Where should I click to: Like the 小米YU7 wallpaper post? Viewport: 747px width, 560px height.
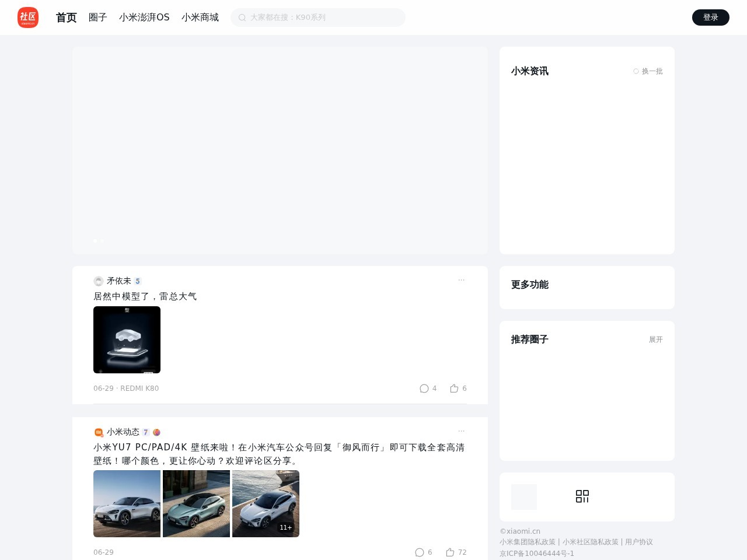[450, 552]
